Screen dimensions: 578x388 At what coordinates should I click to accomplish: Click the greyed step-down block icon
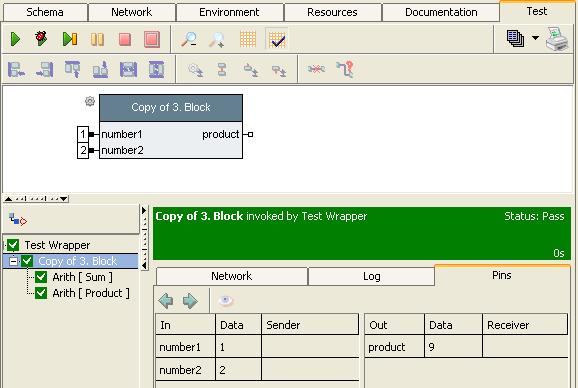click(x=279, y=70)
